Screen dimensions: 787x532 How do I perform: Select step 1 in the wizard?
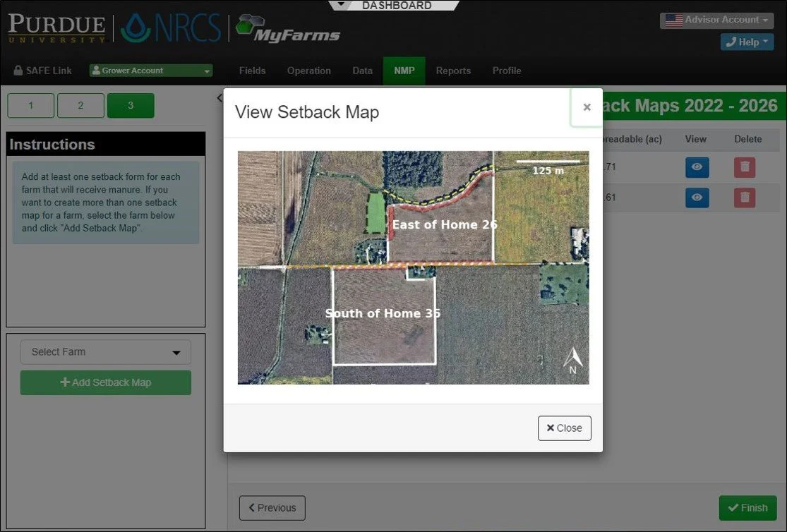30,105
